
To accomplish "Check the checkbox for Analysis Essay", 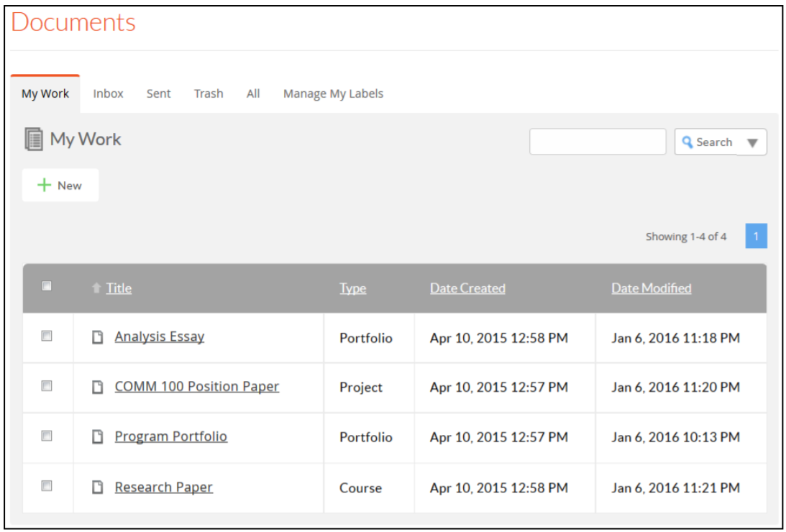I will click(46, 336).
